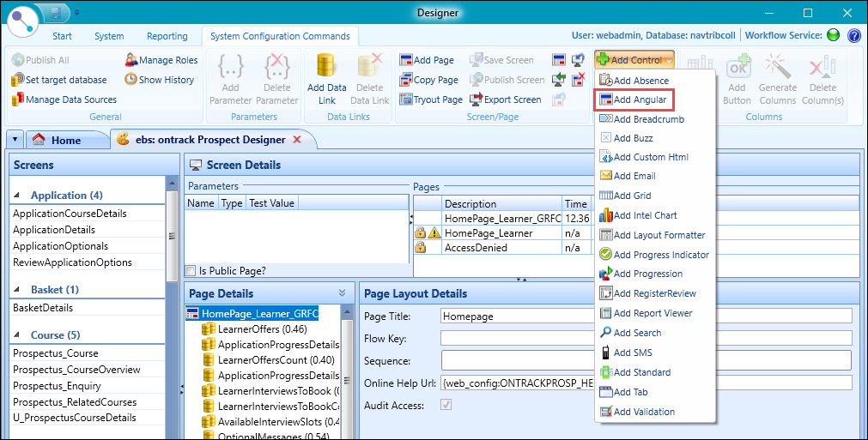The height and width of the screenshot is (440, 868).
Task: Click Export Screen in ribbon
Action: click(506, 99)
